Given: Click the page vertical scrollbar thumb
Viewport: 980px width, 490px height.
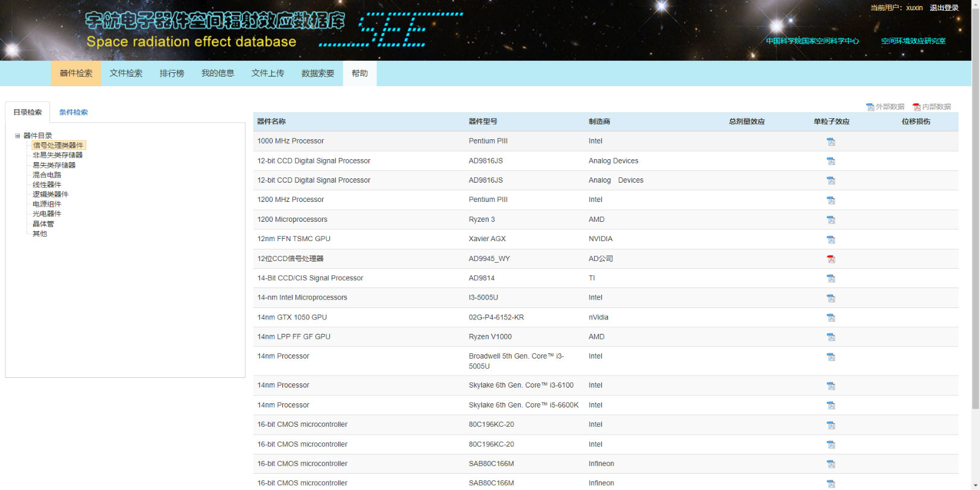Looking at the screenshot, I should pyautogui.click(x=975, y=209).
